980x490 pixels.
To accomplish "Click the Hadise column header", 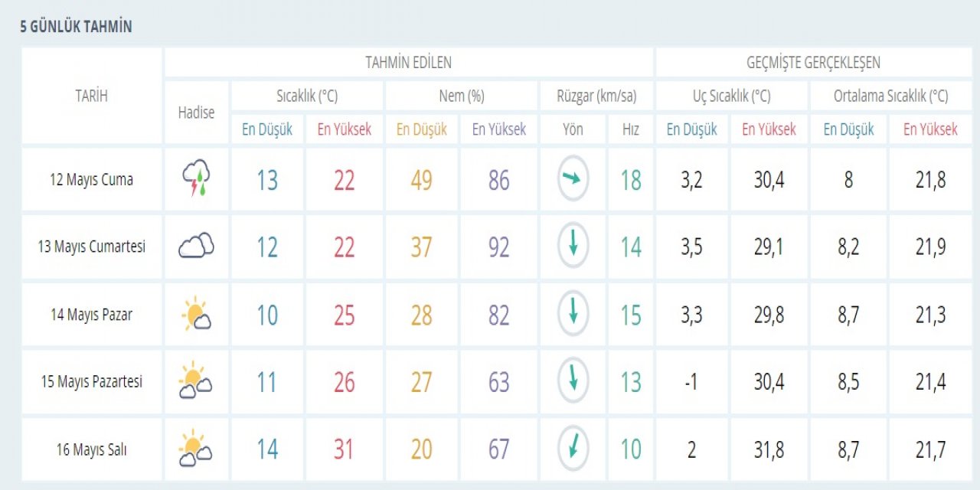I will 196,113.
